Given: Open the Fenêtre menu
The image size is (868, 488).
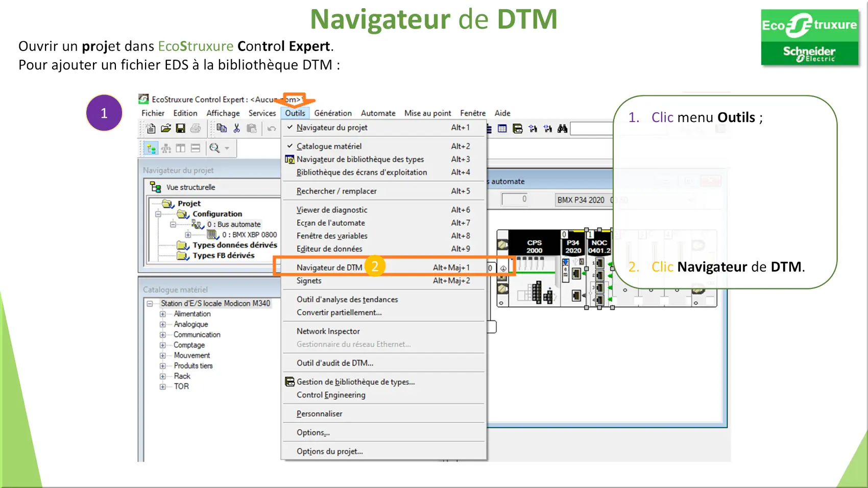Looking at the screenshot, I should tap(473, 113).
